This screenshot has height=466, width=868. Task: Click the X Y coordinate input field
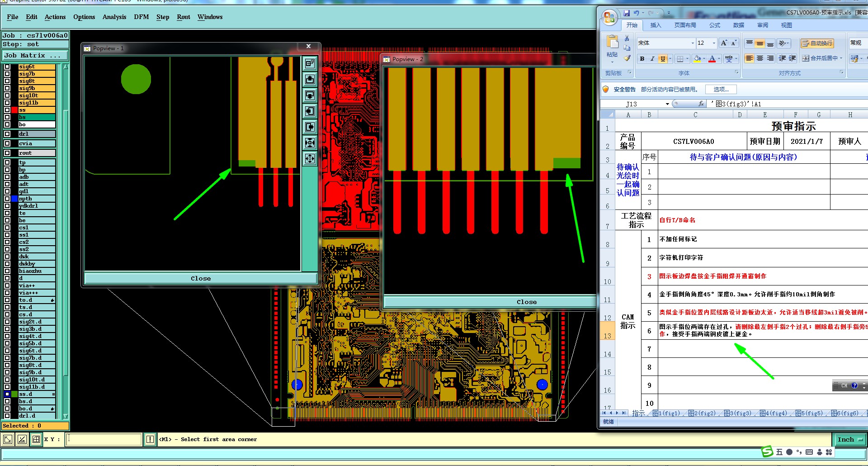coord(104,439)
